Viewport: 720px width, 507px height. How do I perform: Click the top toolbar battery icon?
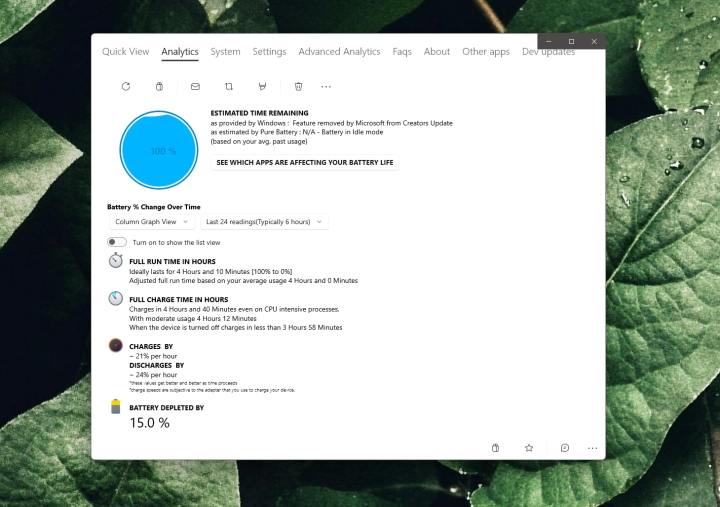[160, 87]
